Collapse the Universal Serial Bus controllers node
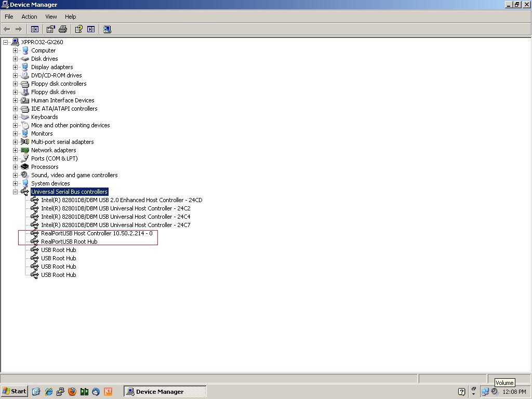Viewport: 532px width, 399px height. coord(16,192)
